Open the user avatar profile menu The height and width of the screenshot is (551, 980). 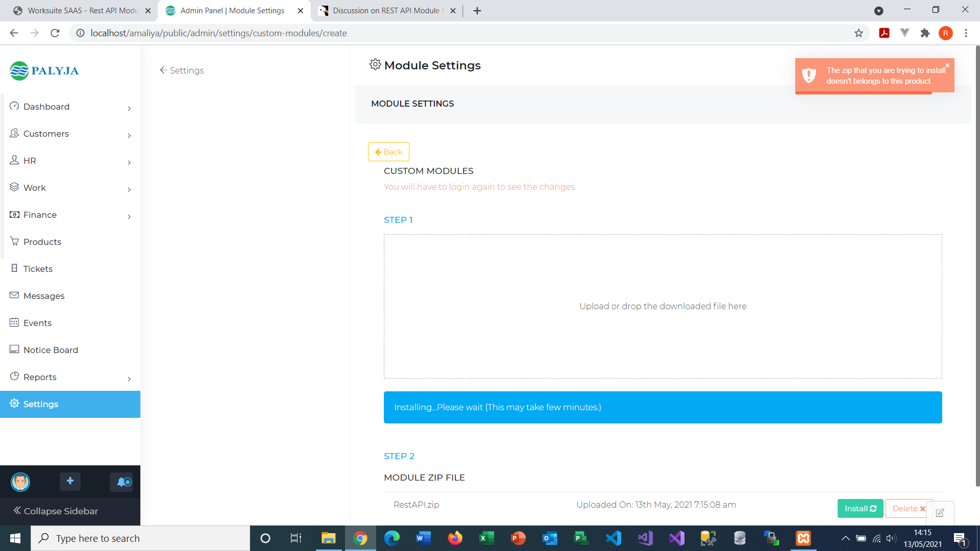pyautogui.click(x=20, y=482)
